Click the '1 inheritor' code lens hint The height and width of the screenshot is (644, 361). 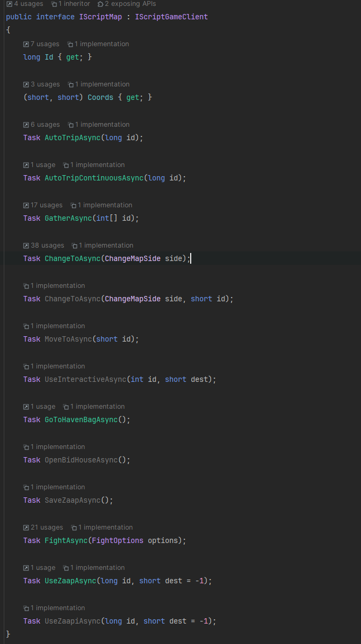74,4
